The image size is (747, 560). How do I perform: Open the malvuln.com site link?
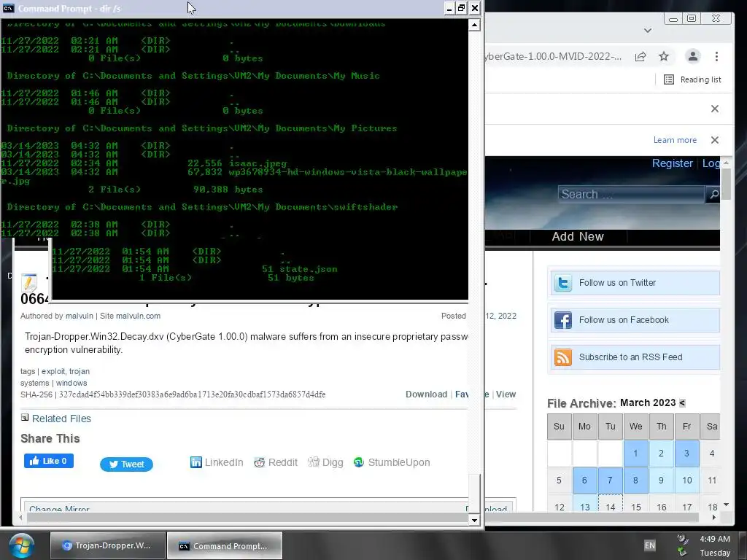pos(138,316)
